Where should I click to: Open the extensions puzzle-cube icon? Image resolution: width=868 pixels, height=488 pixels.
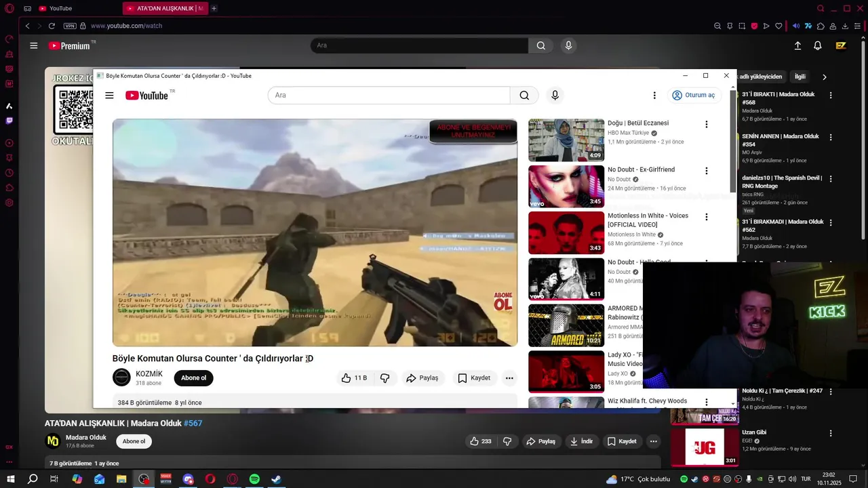coord(821,26)
